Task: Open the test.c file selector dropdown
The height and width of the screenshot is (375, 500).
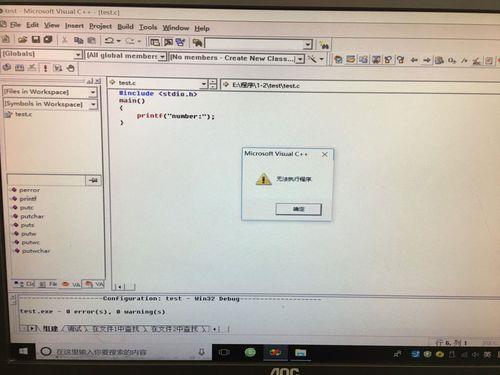Action: [204, 83]
